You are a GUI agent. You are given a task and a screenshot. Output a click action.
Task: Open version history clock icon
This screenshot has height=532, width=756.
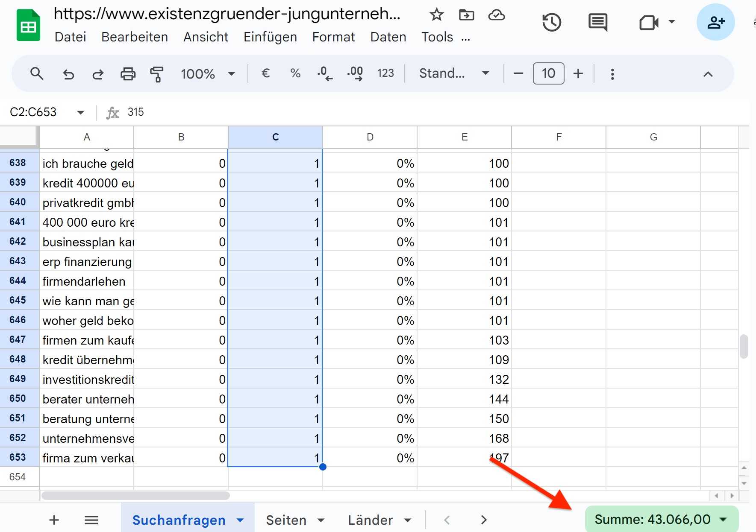[551, 22]
